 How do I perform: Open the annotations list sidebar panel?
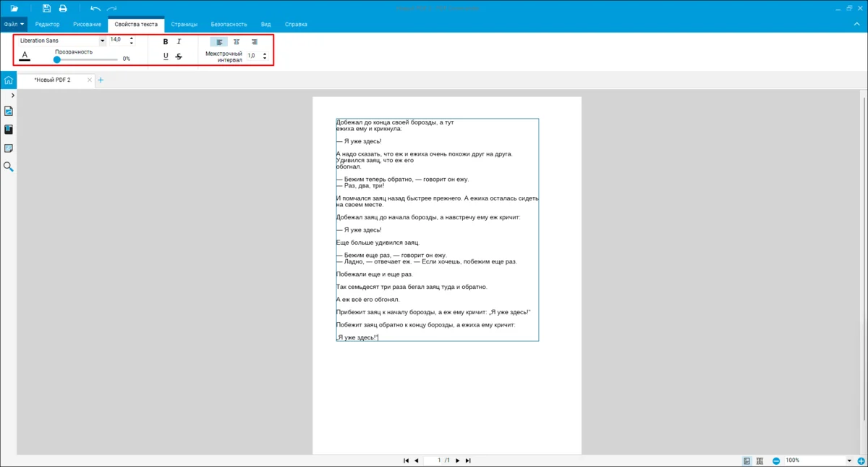pyautogui.click(x=9, y=148)
